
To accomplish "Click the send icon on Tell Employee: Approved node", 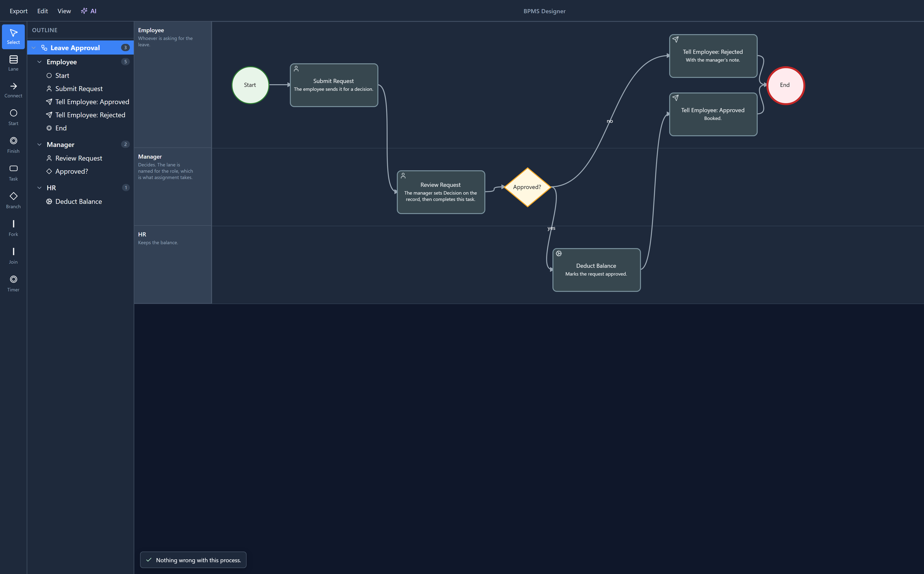I will (x=675, y=98).
